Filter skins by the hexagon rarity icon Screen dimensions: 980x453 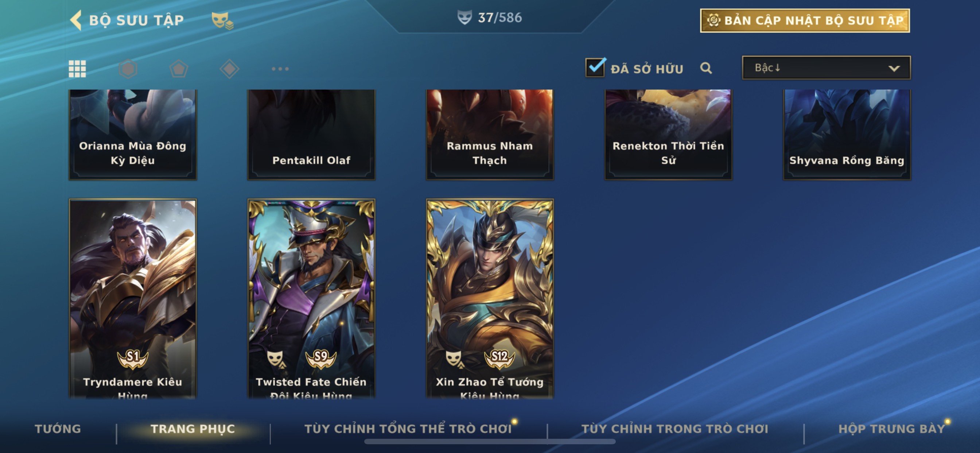coord(128,69)
